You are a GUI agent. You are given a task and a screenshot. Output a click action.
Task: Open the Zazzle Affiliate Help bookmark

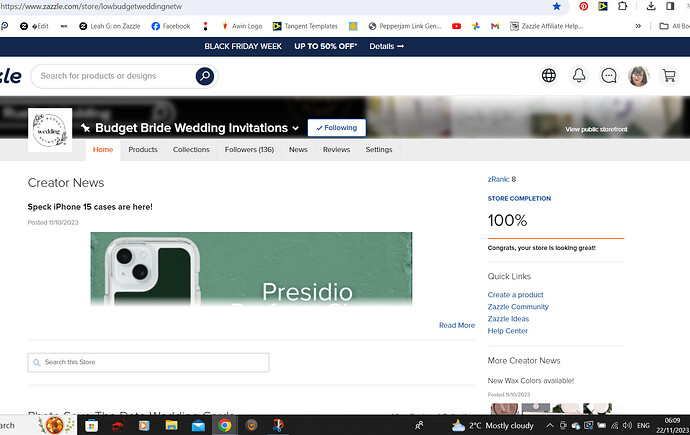[547, 26]
